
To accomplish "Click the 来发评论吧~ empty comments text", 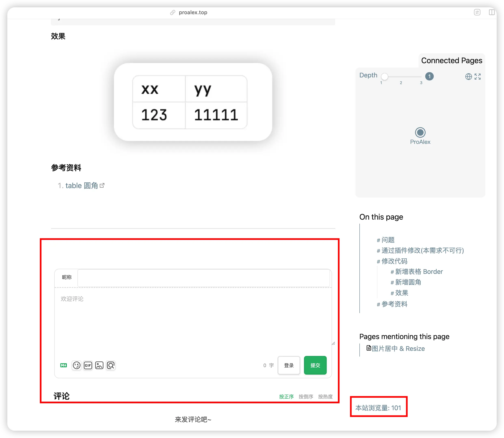I will pyautogui.click(x=193, y=420).
